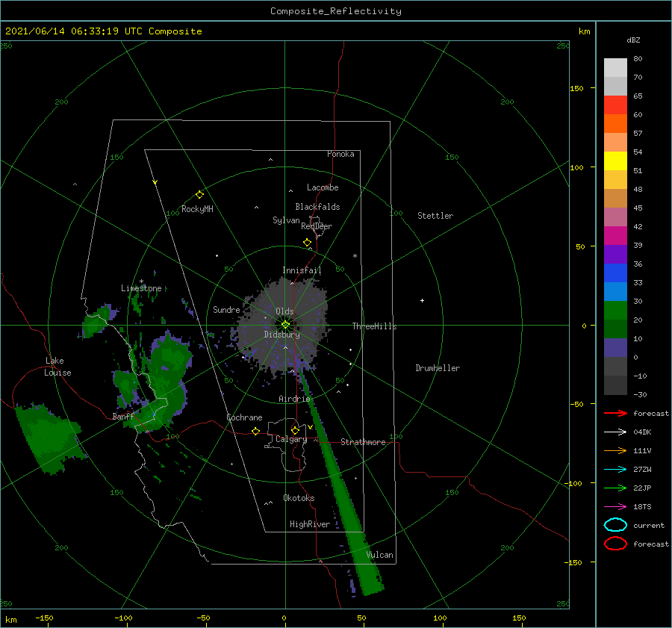Pick the bright yellow 51–54 dBZ swatch

point(615,161)
